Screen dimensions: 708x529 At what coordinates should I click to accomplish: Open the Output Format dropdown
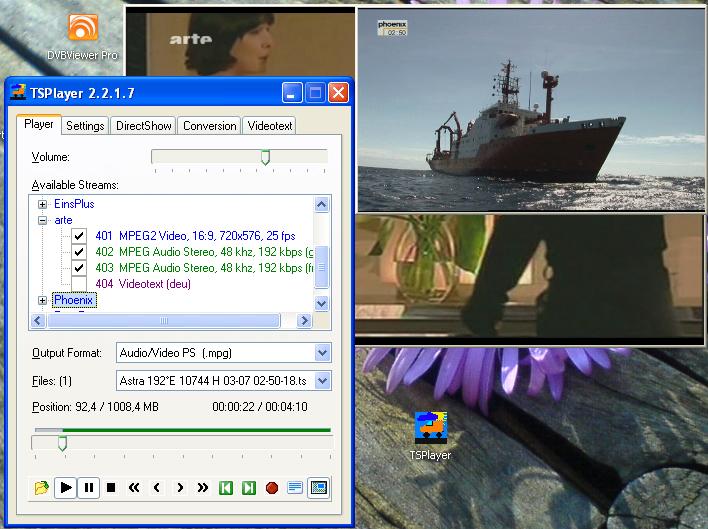click(322, 353)
